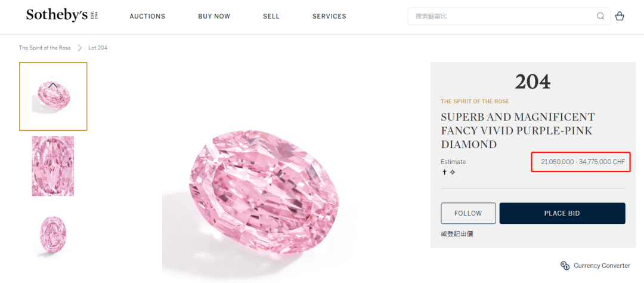Focus the 搜索蘇富比 search field

[501, 16]
